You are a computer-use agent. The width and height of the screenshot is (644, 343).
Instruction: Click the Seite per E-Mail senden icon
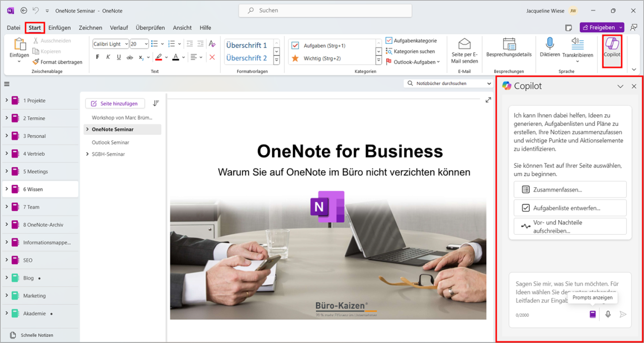click(x=464, y=49)
